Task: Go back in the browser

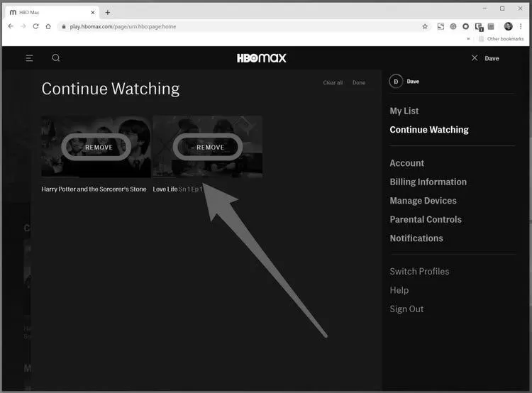Action: click(11, 26)
